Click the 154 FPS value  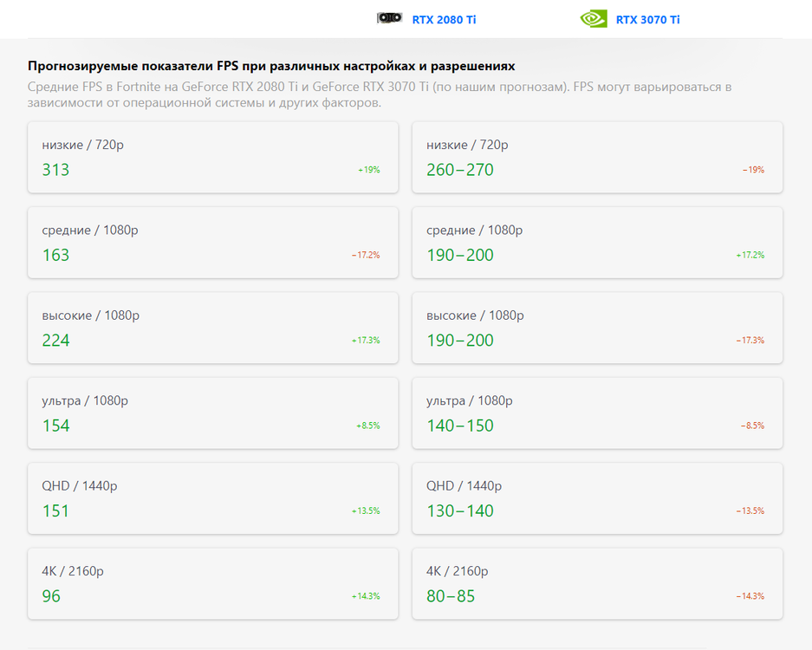click(55, 426)
